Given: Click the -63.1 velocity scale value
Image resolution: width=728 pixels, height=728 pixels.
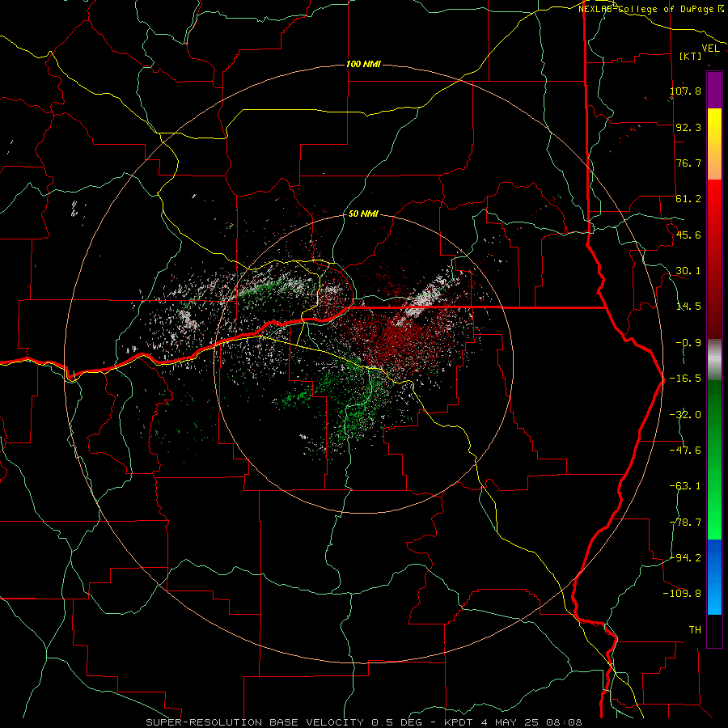Looking at the screenshot, I should coord(685,486).
